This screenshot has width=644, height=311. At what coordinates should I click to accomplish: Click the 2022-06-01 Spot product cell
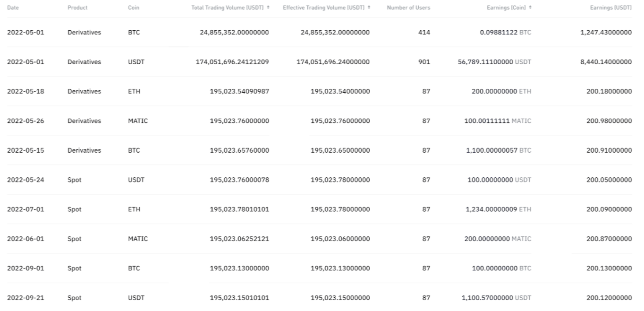(74, 239)
